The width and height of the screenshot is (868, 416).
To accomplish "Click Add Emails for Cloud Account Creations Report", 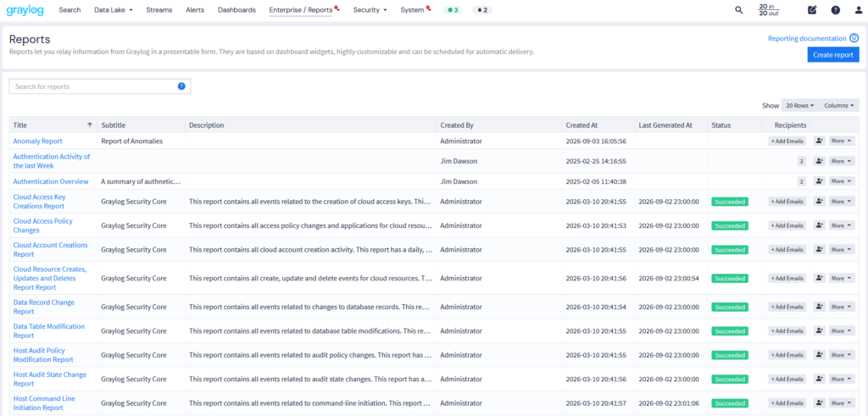I will [787, 249].
